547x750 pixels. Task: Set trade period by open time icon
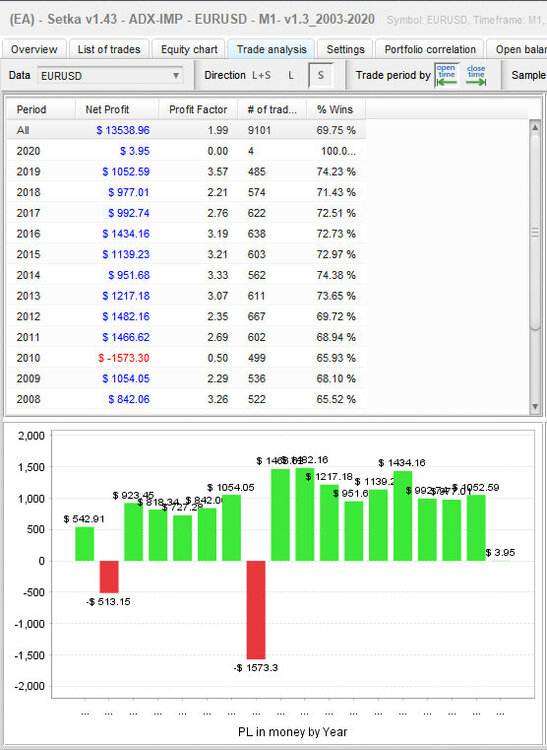[x=447, y=75]
